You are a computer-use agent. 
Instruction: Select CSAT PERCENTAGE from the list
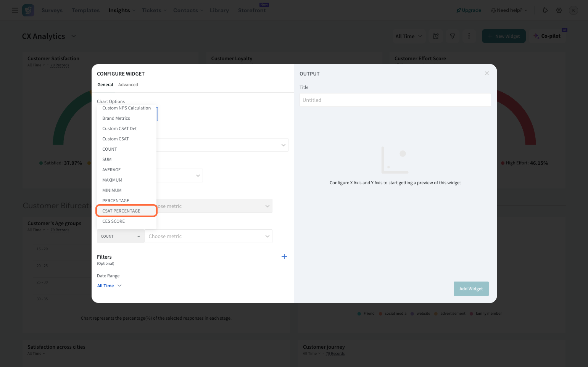tap(121, 211)
